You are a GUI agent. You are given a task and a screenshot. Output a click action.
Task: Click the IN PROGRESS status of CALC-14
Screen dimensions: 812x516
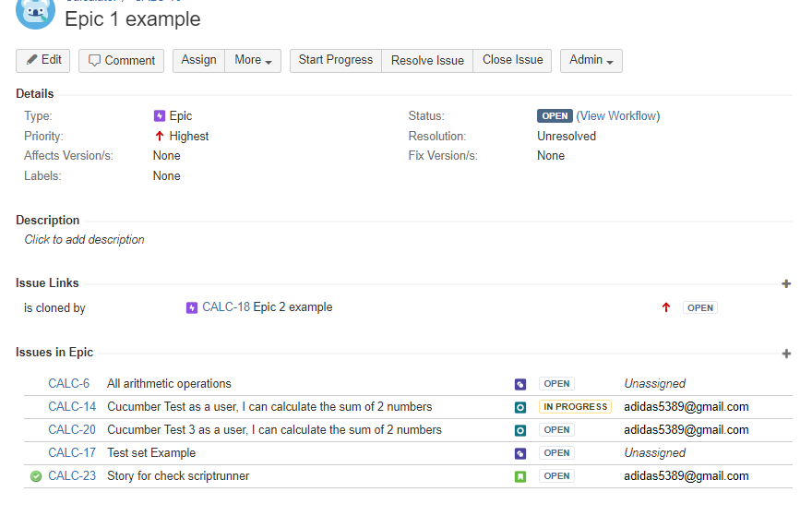576,407
